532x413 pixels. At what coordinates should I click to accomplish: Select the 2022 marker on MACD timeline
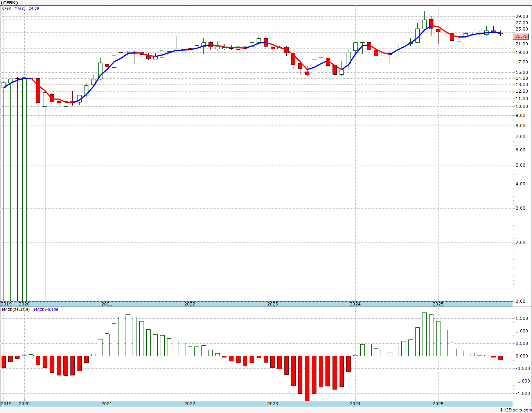189,404
